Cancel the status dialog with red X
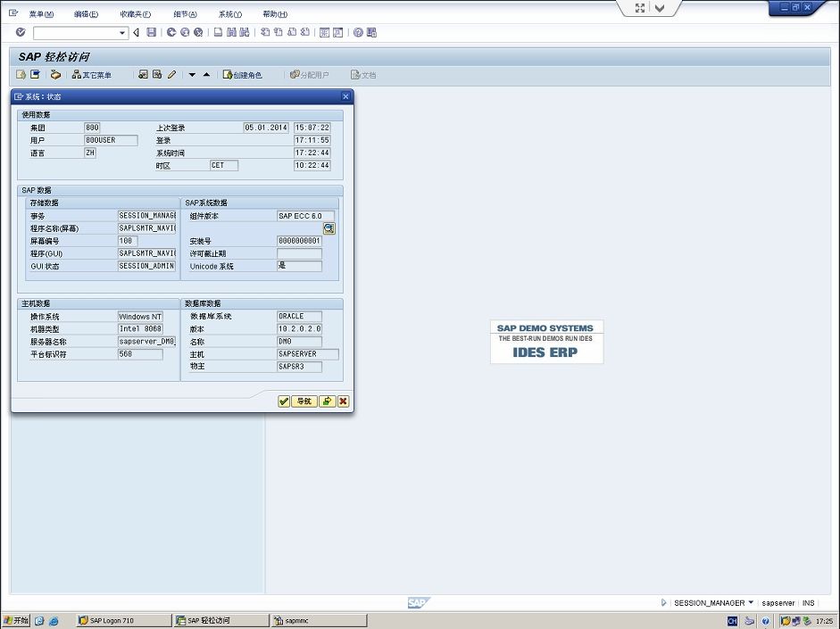840x629 pixels. [343, 401]
